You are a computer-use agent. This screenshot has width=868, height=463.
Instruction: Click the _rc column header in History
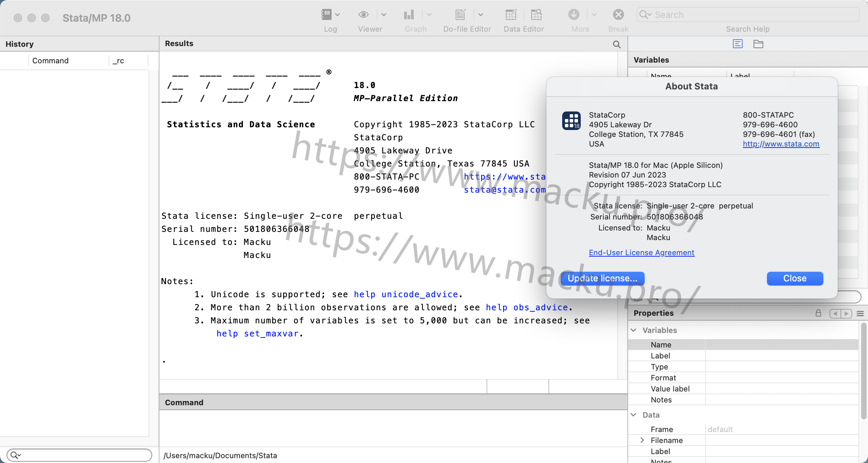[x=129, y=61]
